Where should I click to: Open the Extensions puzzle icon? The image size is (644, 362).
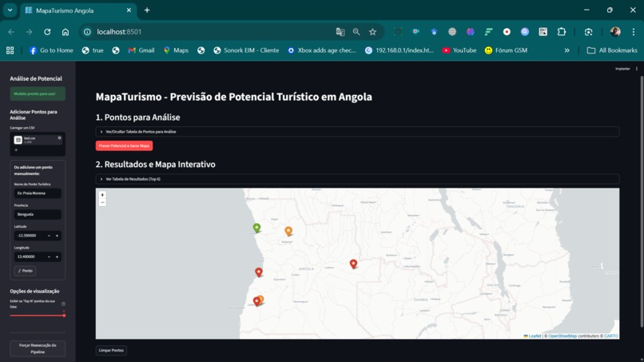coord(561,32)
